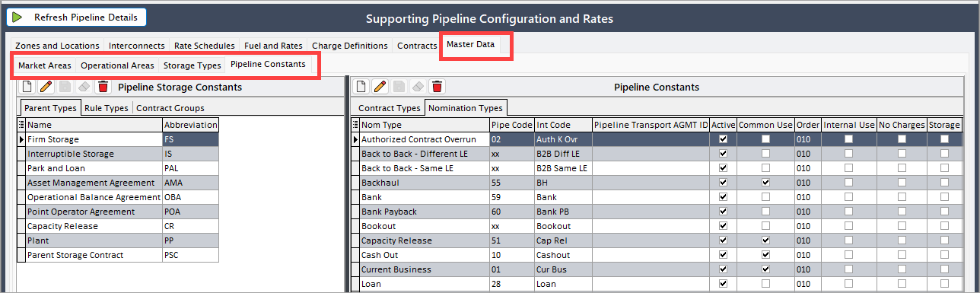Sort by the Abbreviation column header
The image size is (980, 293).
[x=190, y=125]
